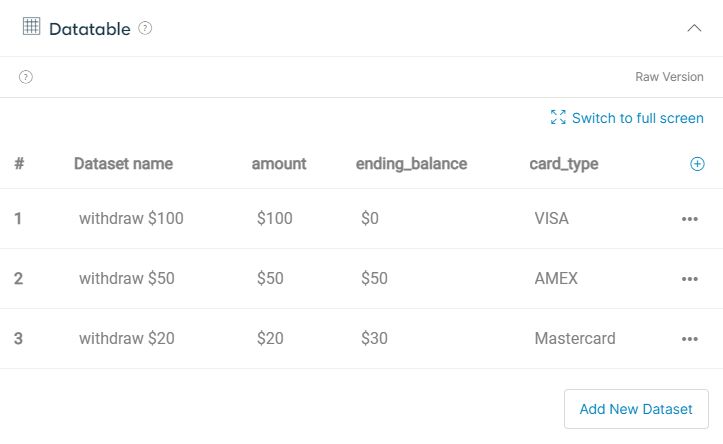Select dataset name withdraw $100
The width and height of the screenshot is (723, 444).
131,218
